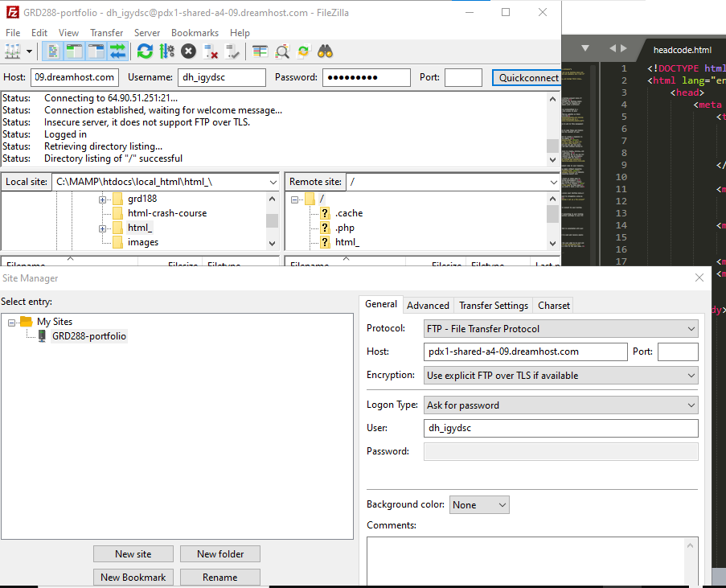Select images folder in local tree

pos(143,242)
